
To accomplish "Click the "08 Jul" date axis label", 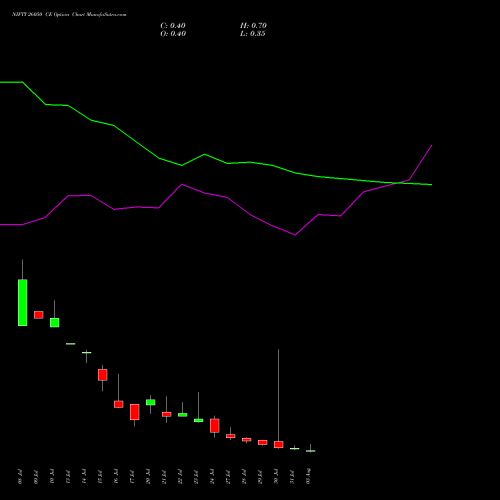I will (20, 477).
